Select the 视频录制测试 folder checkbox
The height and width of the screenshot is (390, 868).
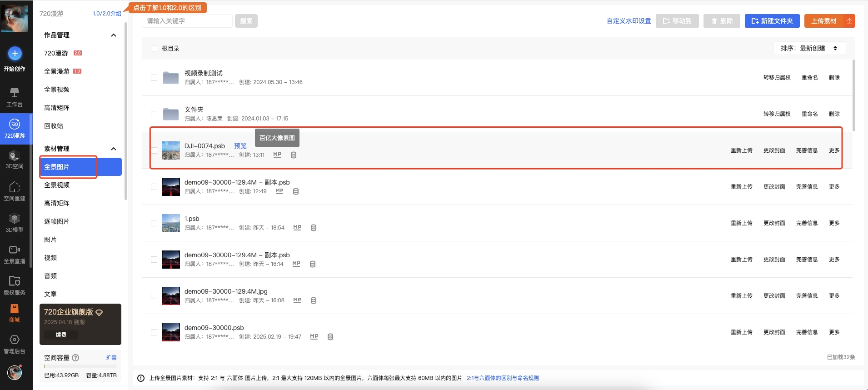point(154,78)
